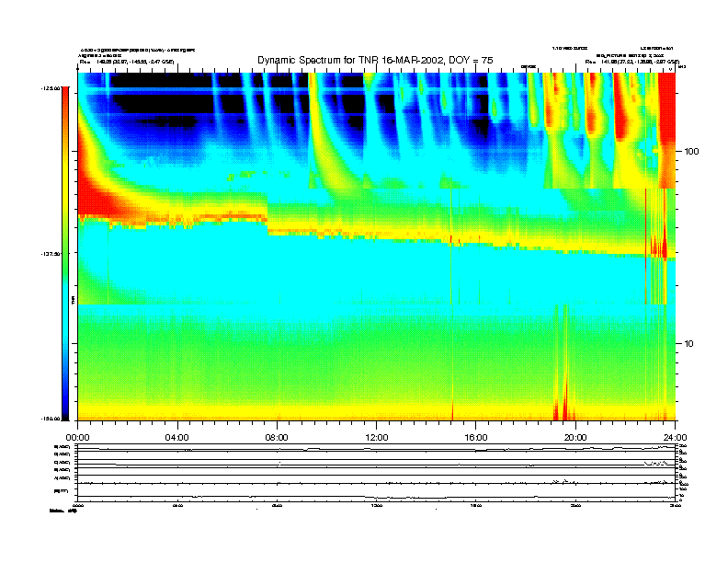The width and height of the screenshot is (728, 563).
Task: Click the "12:00" time axis label
Action: point(377,438)
